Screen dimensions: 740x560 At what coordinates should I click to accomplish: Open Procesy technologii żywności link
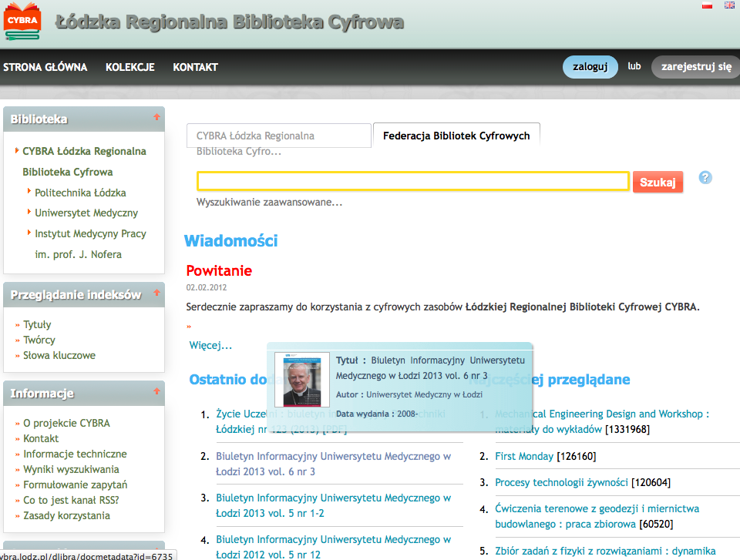[x=561, y=483]
